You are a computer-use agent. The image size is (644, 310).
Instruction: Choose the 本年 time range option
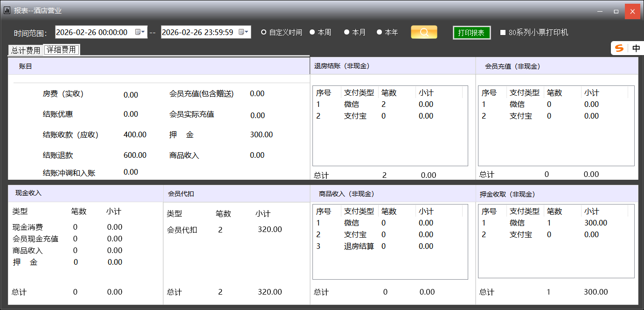click(x=380, y=32)
